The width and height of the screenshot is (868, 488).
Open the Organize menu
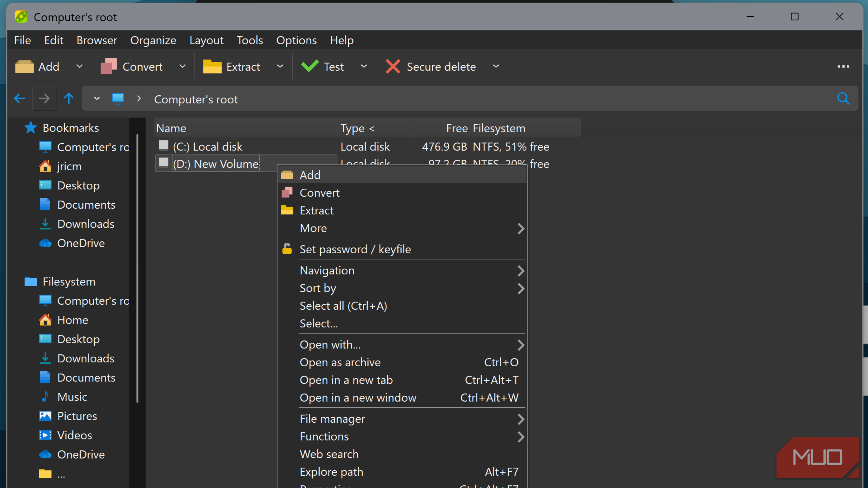(153, 40)
